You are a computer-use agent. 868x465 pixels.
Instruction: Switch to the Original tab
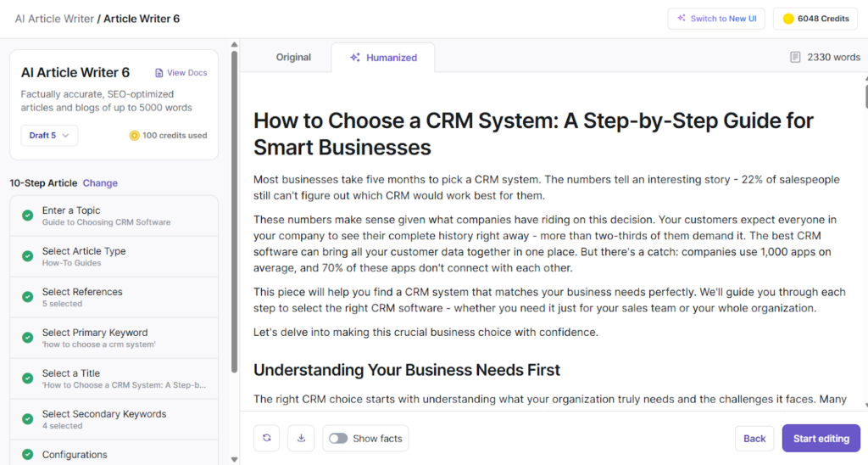coord(293,57)
